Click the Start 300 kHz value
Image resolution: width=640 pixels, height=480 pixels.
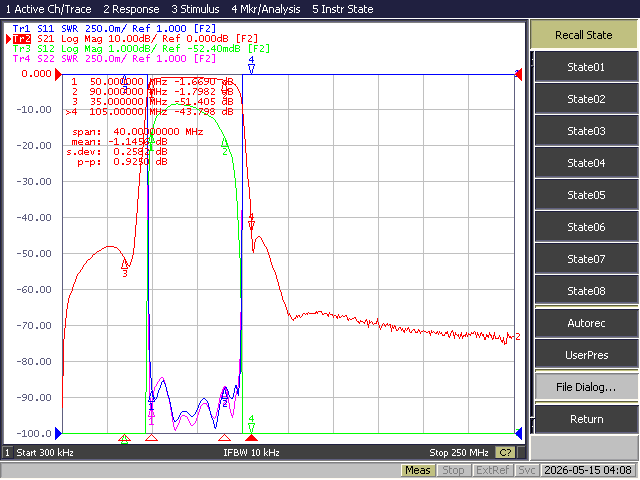[45, 453]
